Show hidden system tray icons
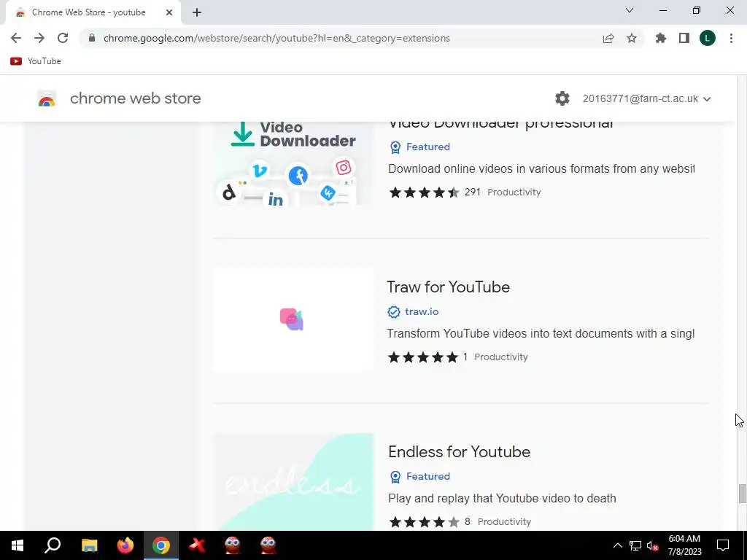 (x=617, y=545)
